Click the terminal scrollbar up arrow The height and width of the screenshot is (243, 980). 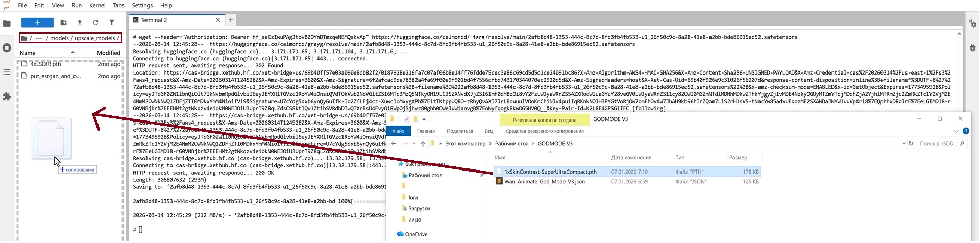tap(960, 34)
